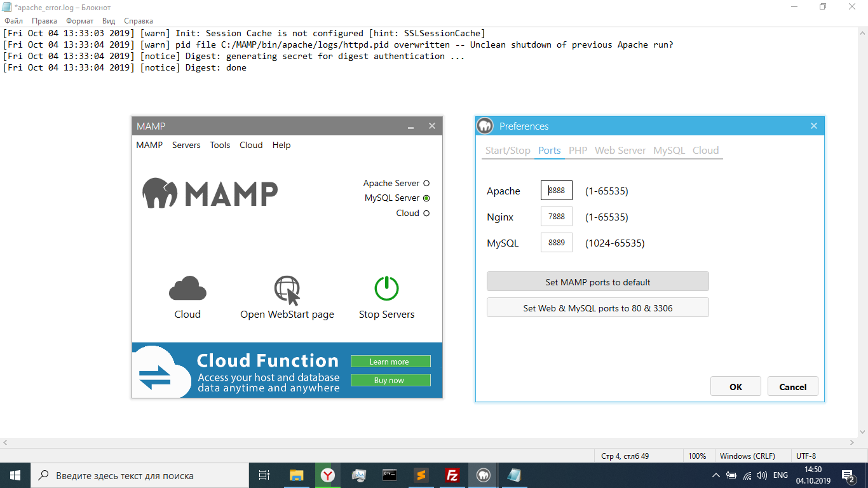Click the Apache port field
Viewport: 868px width, 488px height.
(x=557, y=191)
